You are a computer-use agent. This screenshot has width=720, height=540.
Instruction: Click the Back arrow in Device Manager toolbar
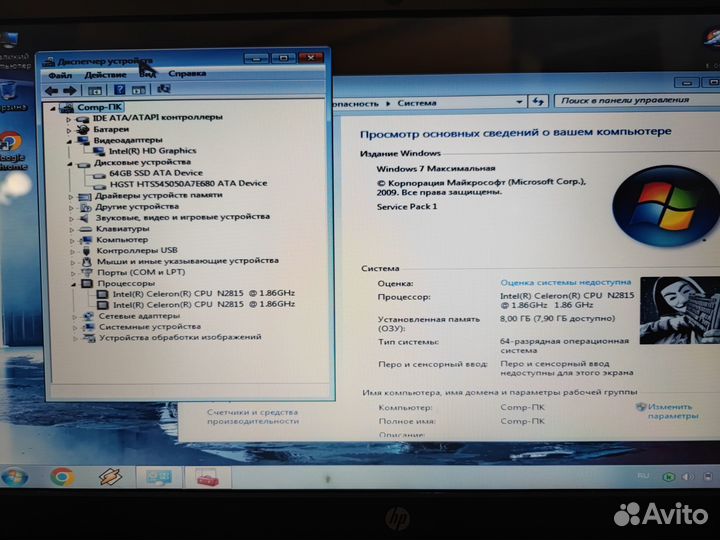(x=51, y=89)
